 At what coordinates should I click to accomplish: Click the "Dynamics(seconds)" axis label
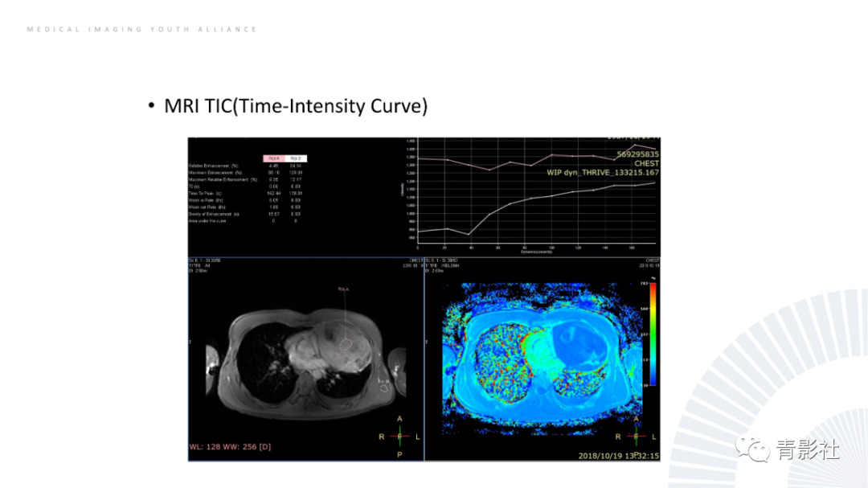click(536, 252)
